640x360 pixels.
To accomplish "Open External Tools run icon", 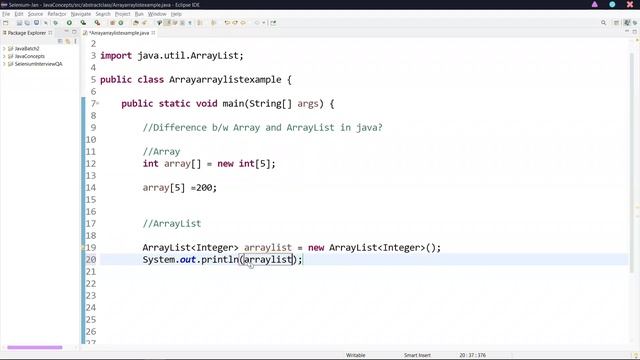I will pyautogui.click(x=97, y=23).
